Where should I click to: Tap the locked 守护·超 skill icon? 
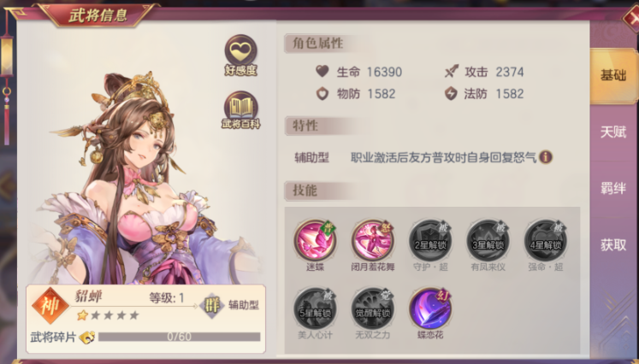coord(430,240)
